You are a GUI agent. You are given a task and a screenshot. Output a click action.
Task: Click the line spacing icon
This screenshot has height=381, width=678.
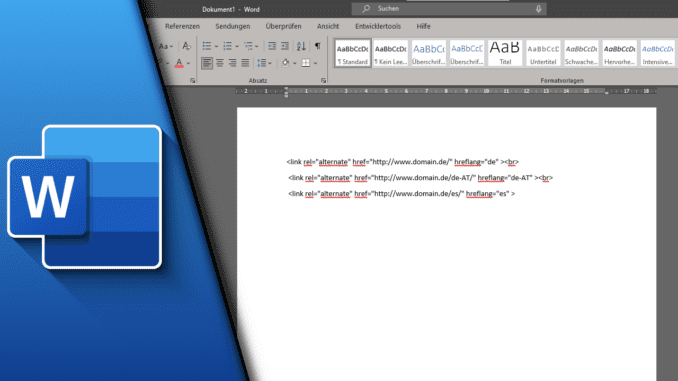tap(262, 63)
